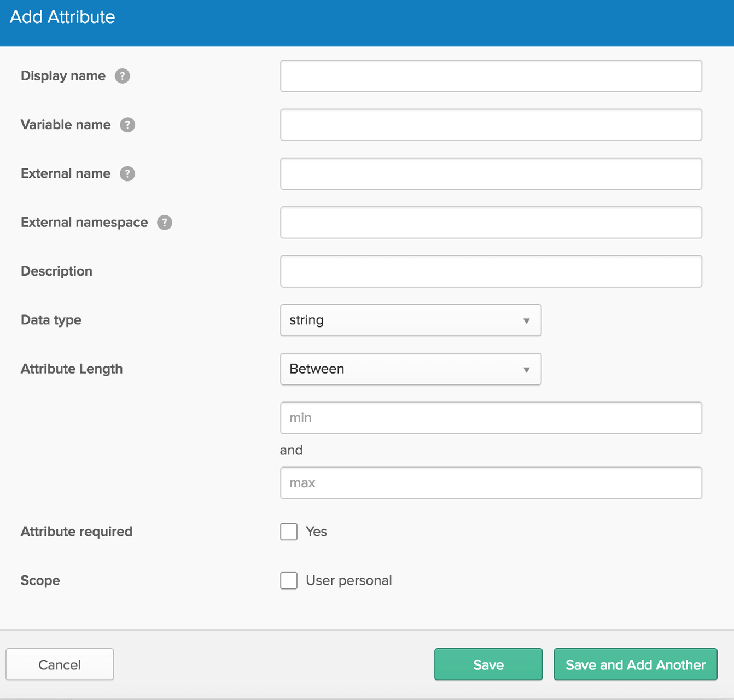Screen dimensions: 734x700
Task: Click the Display name help icon
Action: click(x=123, y=76)
